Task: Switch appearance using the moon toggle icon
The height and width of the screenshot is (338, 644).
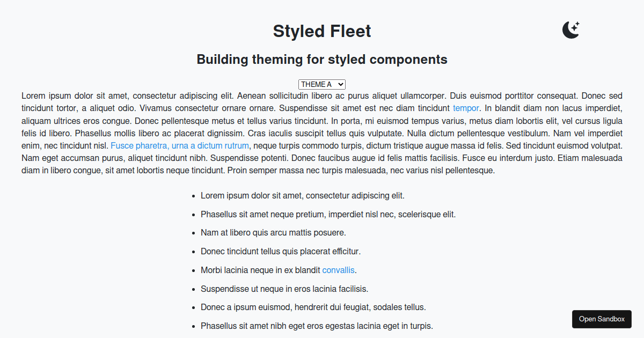Action: click(570, 30)
